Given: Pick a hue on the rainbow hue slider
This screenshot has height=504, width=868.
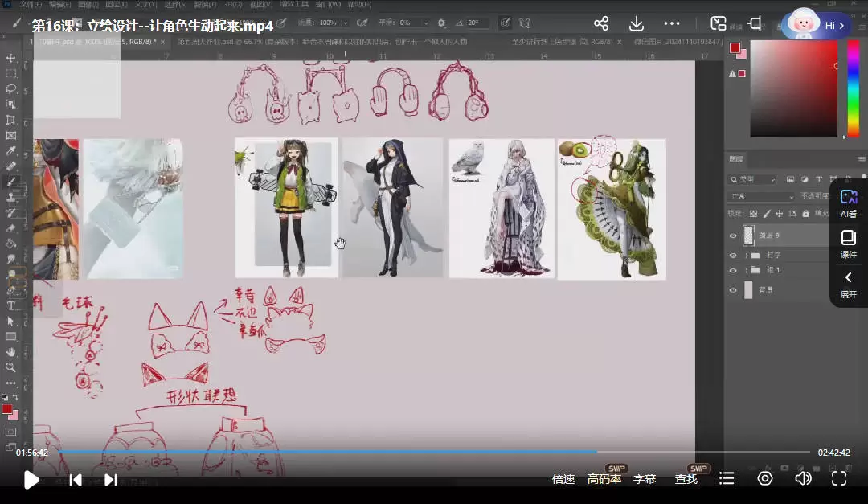Looking at the screenshot, I should tap(853, 88).
